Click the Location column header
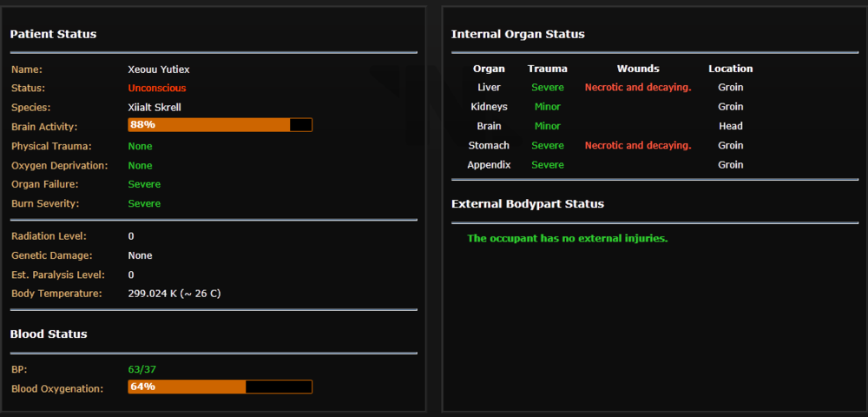Screen dimensions: 868x417 [730, 69]
